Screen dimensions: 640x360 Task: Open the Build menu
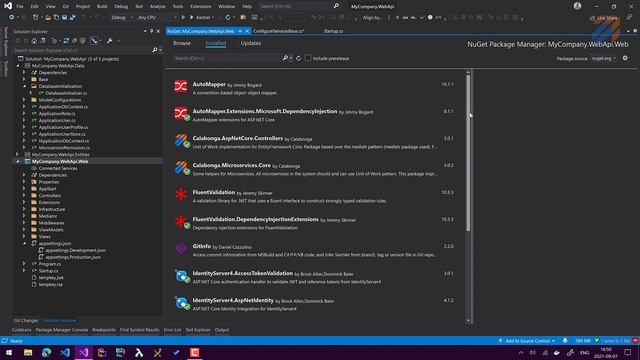coord(102,6)
